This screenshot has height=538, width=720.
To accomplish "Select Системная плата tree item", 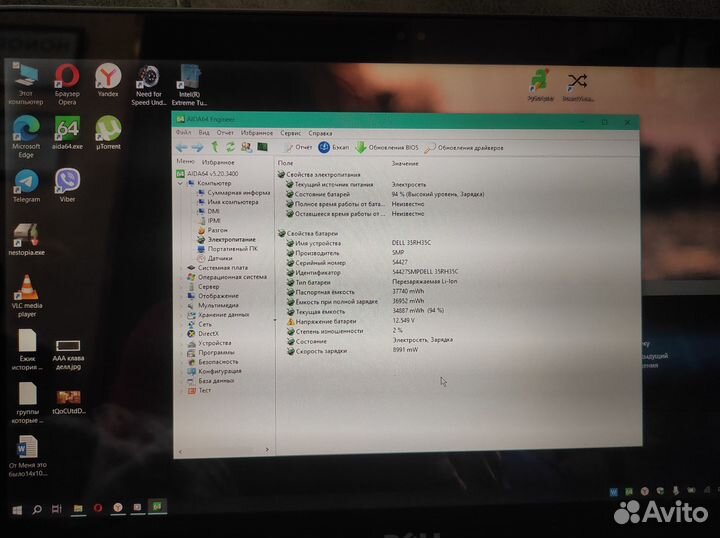I will [217, 268].
